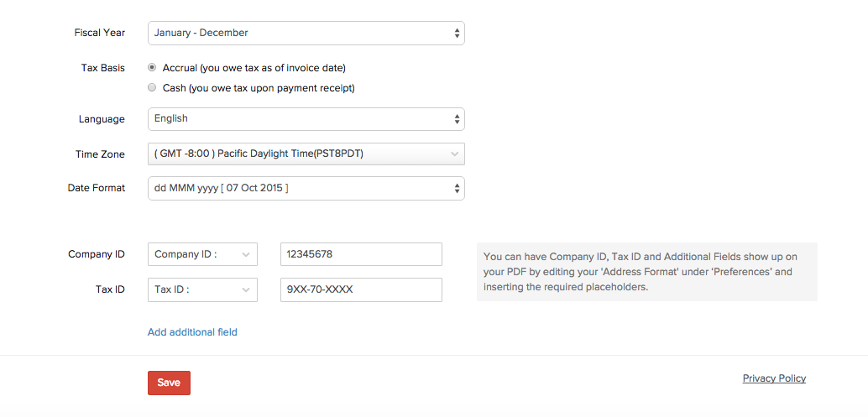The height and width of the screenshot is (417, 868).
Task: Choose the Cash tax basis radio button
Action: (152, 87)
